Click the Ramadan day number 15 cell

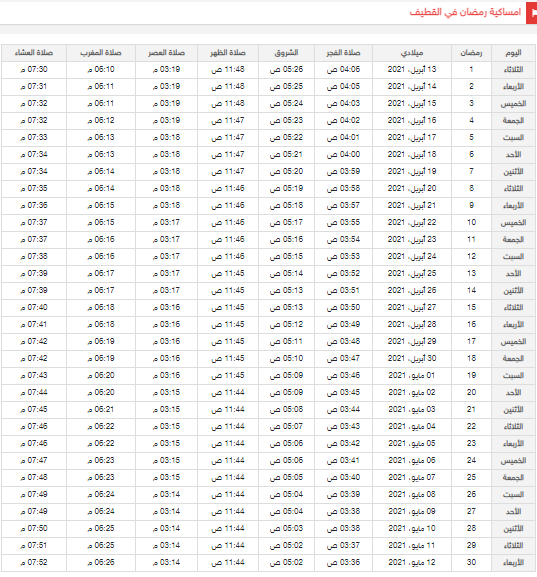tap(471, 307)
